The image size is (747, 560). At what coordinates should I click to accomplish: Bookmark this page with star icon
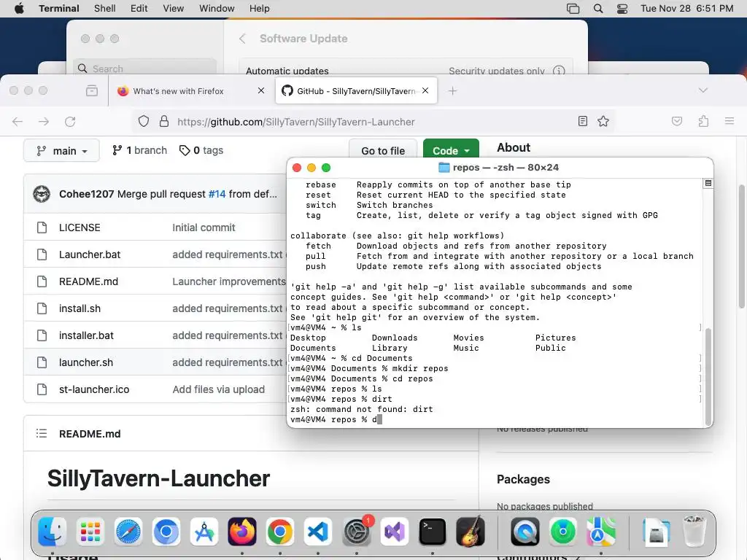(603, 121)
